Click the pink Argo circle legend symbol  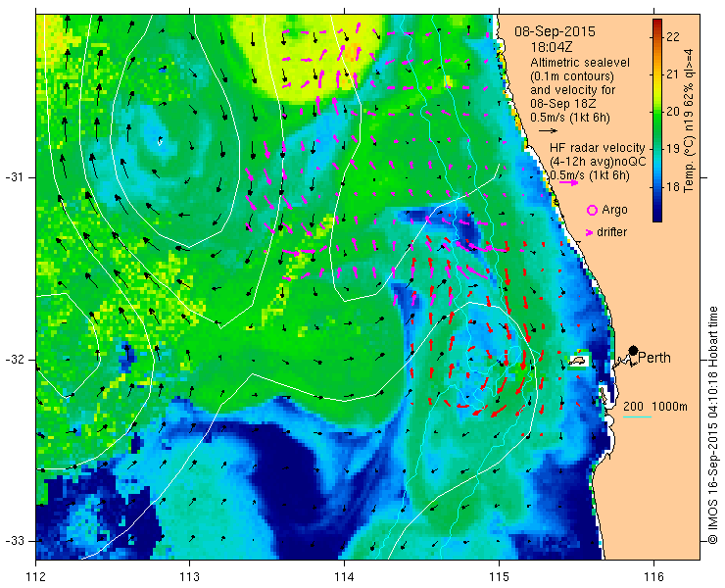592,211
